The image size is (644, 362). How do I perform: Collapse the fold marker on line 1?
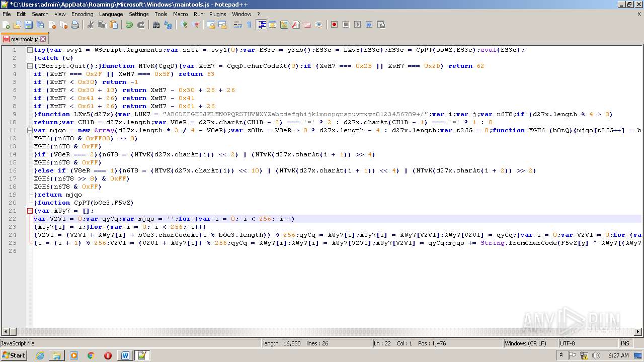coord(30,50)
